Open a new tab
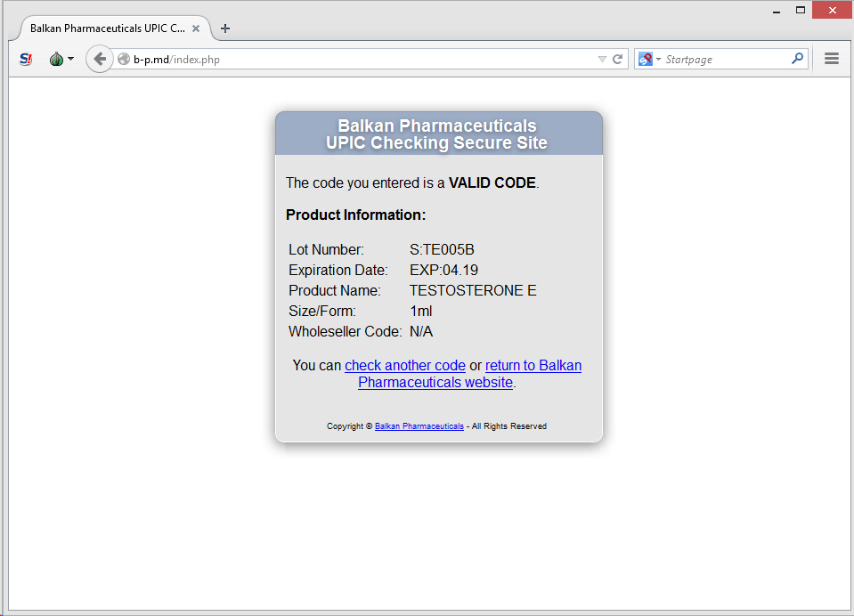 (225, 28)
